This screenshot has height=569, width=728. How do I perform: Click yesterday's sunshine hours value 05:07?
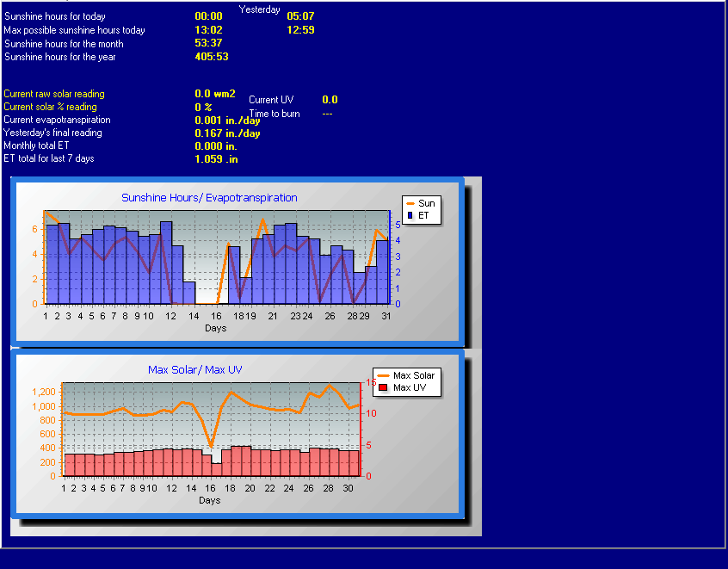click(300, 16)
